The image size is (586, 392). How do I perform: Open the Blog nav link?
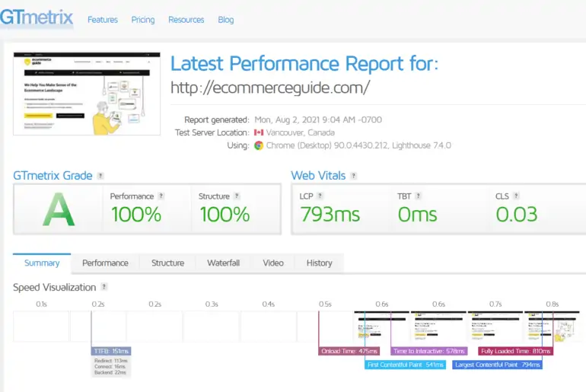(x=226, y=20)
